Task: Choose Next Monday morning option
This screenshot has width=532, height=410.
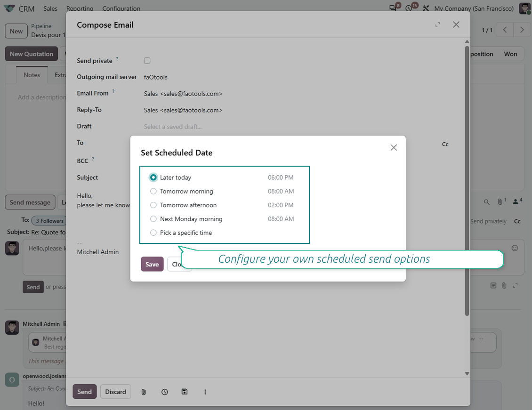Action: click(x=153, y=219)
